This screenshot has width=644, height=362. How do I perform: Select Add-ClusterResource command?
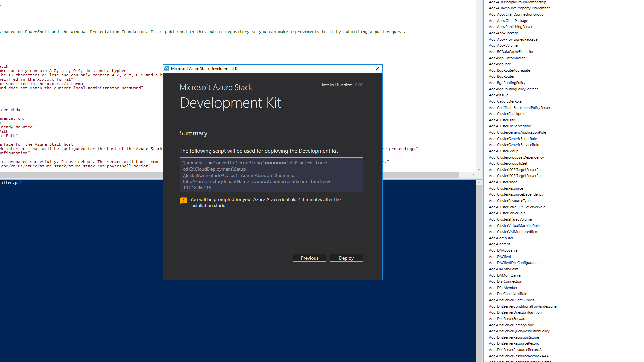[506, 188]
